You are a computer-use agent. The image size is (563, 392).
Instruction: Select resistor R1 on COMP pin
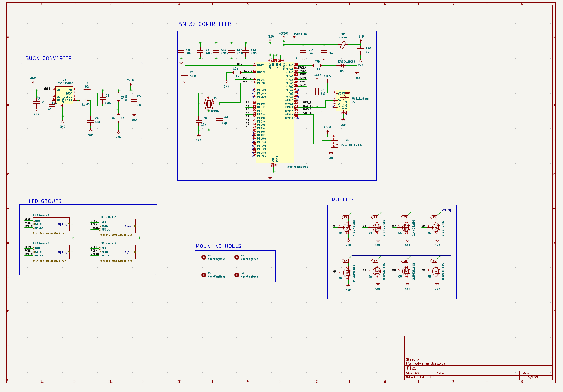pyautogui.click(x=83, y=101)
